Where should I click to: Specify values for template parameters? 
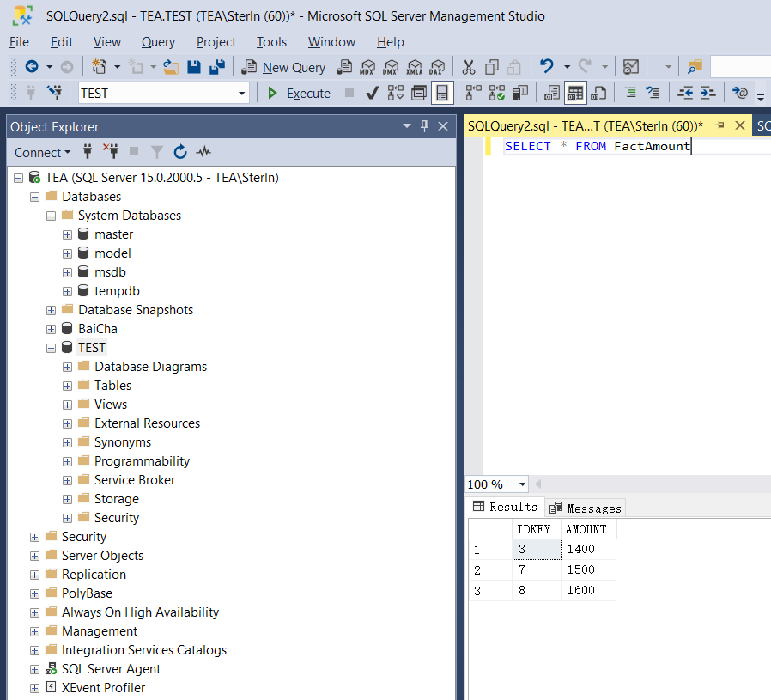(x=739, y=93)
